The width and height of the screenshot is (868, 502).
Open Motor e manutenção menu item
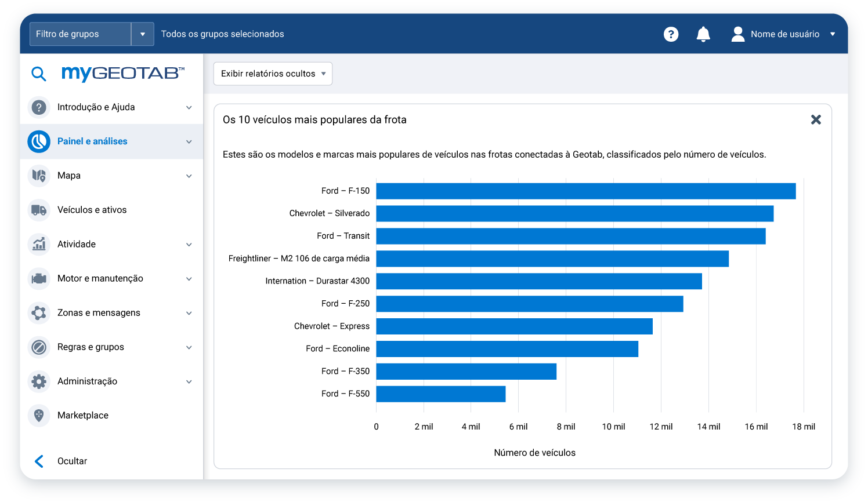pyautogui.click(x=111, y=278)
